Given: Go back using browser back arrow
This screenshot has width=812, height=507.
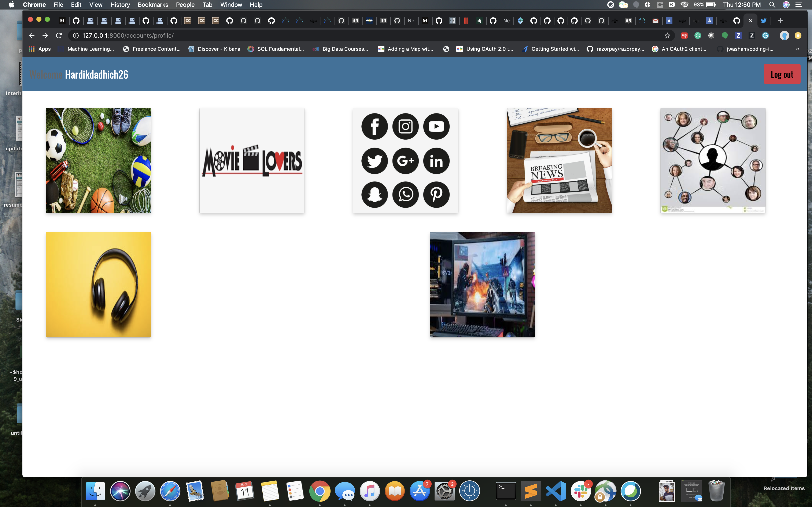Looking at the screenshot, I should (32, 35).
